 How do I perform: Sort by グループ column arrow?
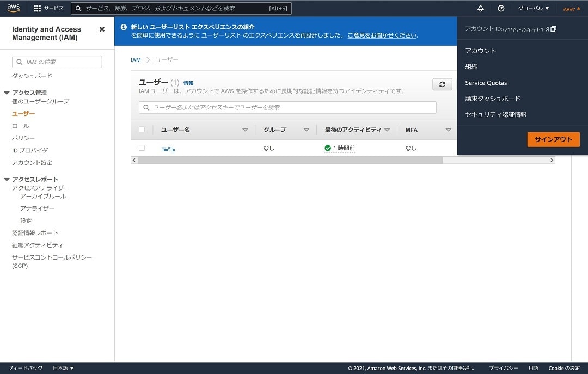(x=307, y=130)
